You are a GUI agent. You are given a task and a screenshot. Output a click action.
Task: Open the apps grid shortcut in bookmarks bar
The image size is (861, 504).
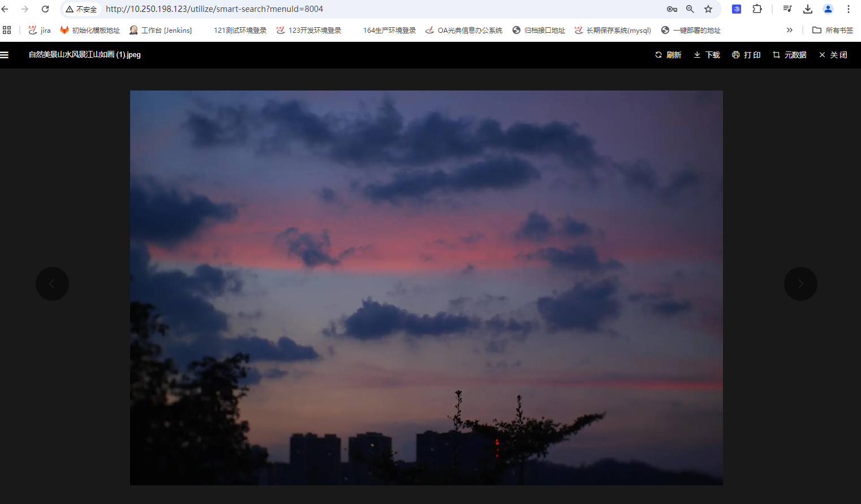pyautogui.click(x=7, y=30)
